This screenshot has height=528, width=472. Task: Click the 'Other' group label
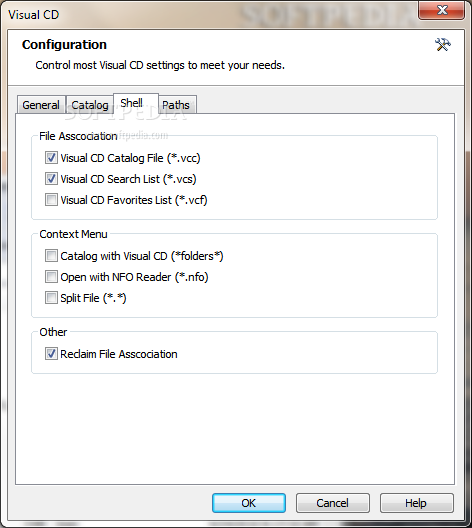click(x=53, y=332)
